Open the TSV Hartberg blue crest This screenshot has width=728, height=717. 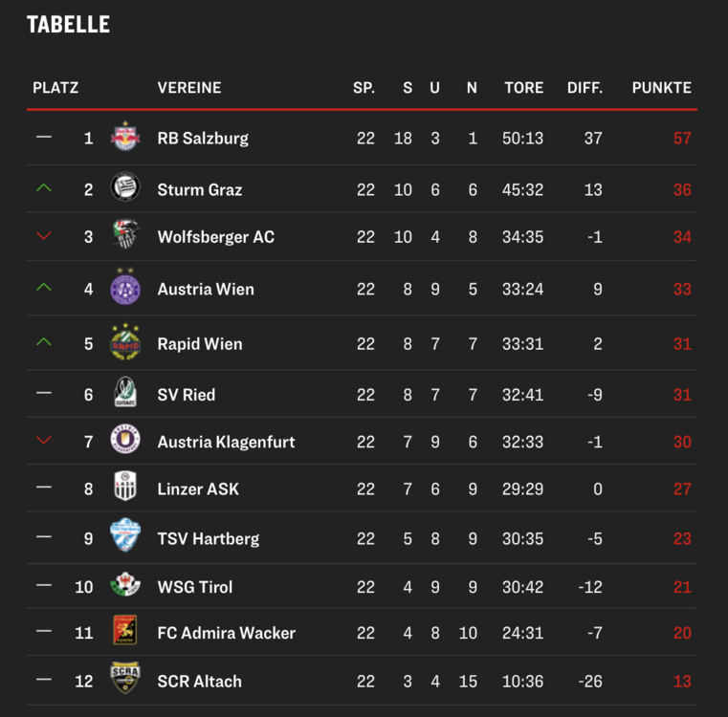coord(125,535)
